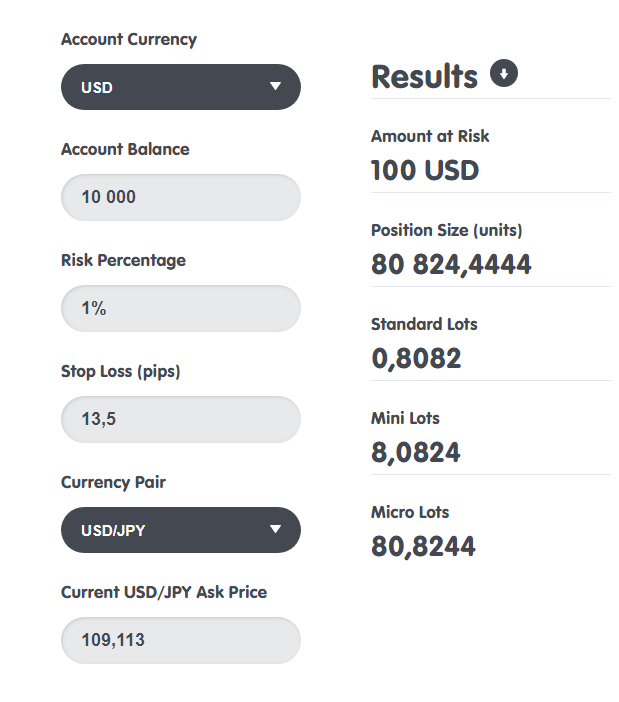Click the Mini Lots value 8,0824
The width and height of the screenshot is (619, 702).
pyautogui.click(x=416, y=452)
